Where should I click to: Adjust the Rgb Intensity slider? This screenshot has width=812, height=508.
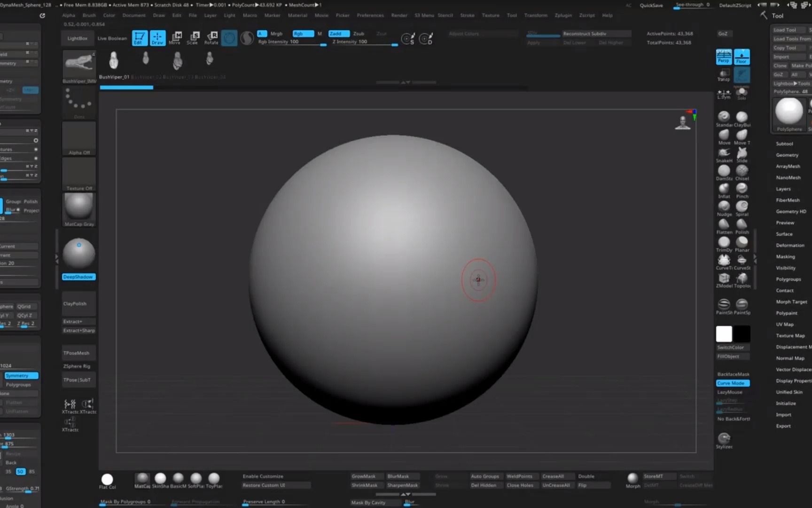pyautogui.click(x=292, y=42)
